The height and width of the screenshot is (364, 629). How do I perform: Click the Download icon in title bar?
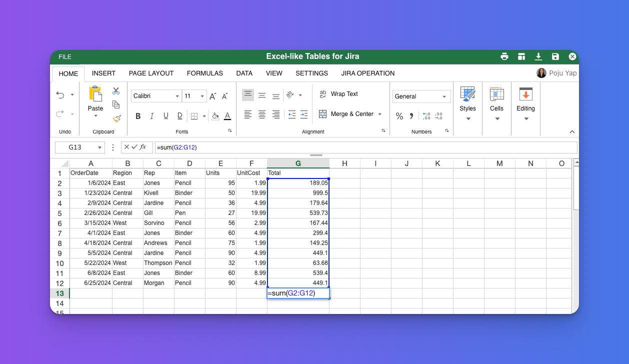(538, 56)
